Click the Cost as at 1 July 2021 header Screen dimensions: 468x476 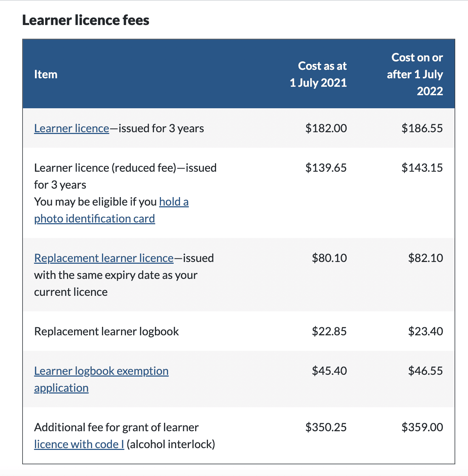318,74
